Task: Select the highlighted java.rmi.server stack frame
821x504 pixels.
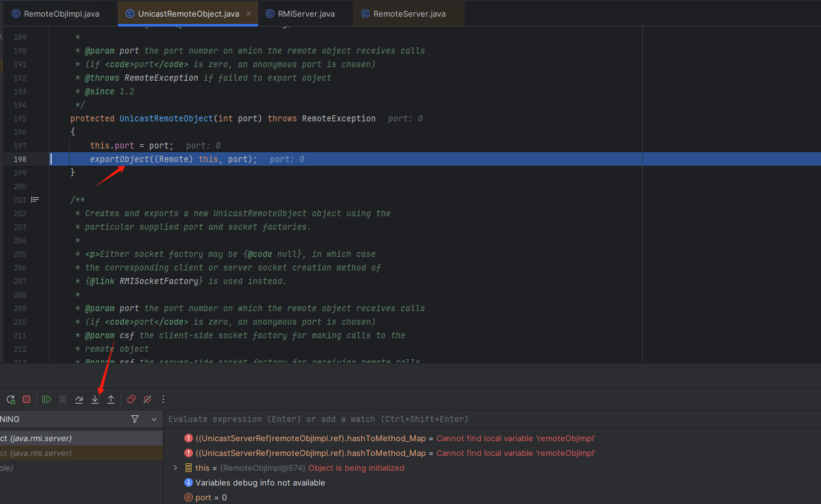Action: 81,438
